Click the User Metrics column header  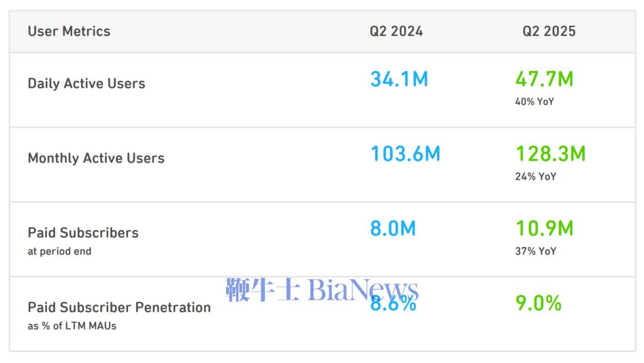[69, 31]
